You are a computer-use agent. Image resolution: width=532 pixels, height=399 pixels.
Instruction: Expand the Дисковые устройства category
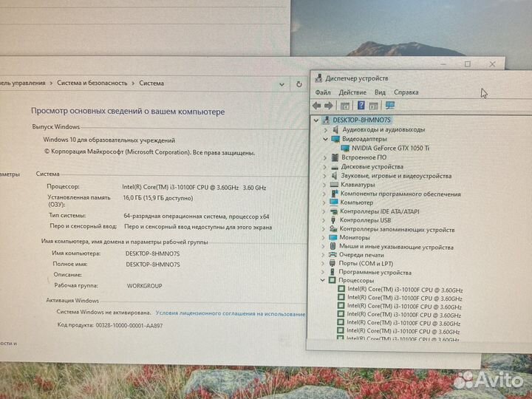[x=324, y=167]
